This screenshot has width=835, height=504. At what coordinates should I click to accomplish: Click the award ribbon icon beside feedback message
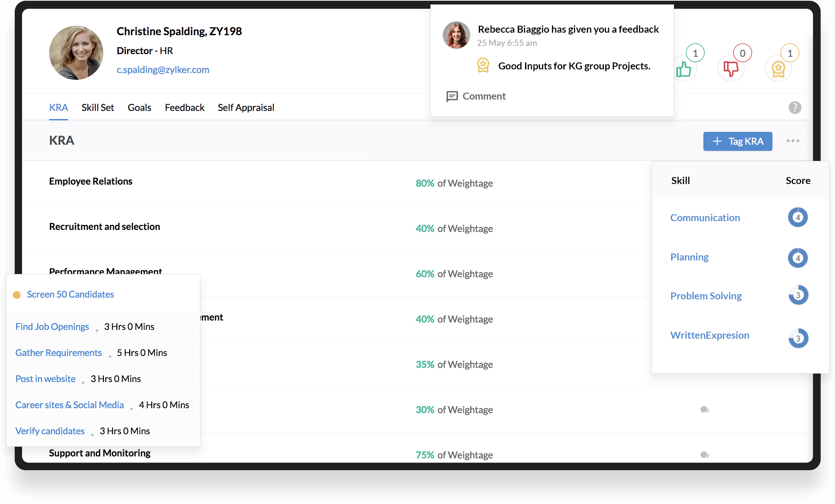tap(483, 66)
